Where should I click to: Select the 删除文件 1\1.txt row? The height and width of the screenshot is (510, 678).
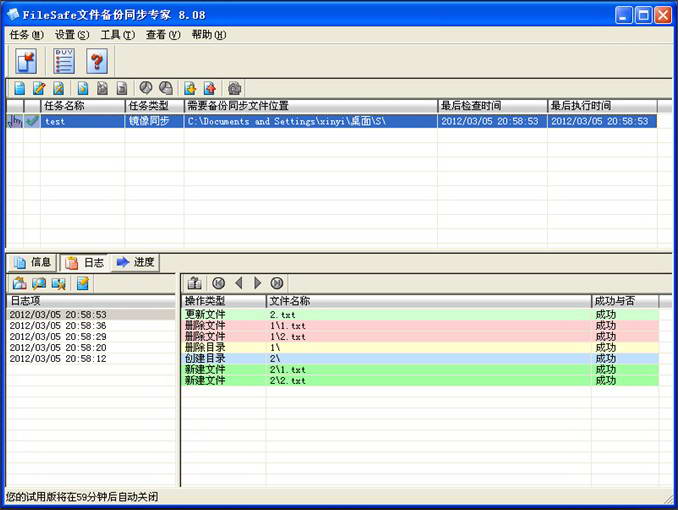420,325
